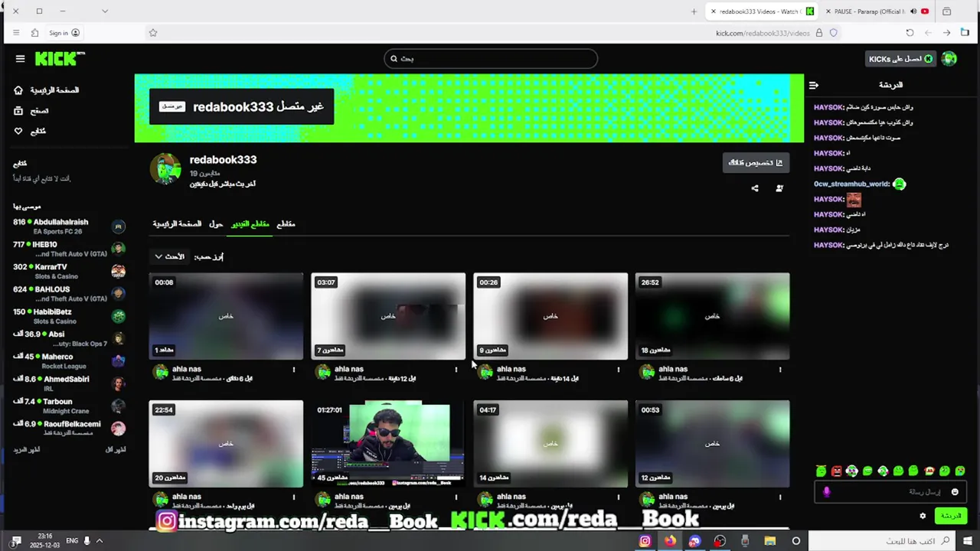The width and height of the screenshot is (980, 551).
Task: Open the 00:53 video thumbnail
Action: point(713,444)
